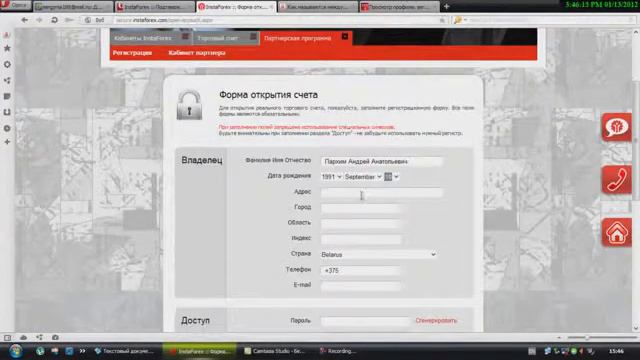Click Opera Link cloud icon in status bar
The image size is (640, 360).
(23, 338)
